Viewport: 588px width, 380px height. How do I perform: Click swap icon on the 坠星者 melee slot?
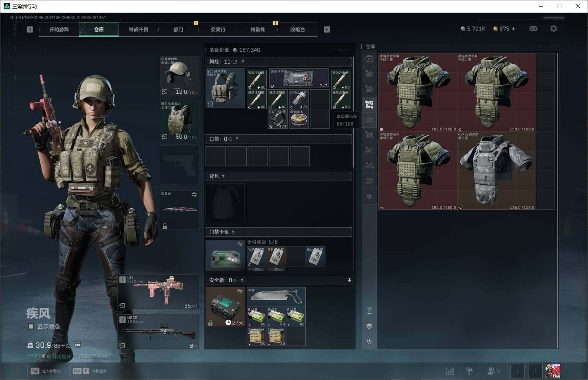click(194, 194)
